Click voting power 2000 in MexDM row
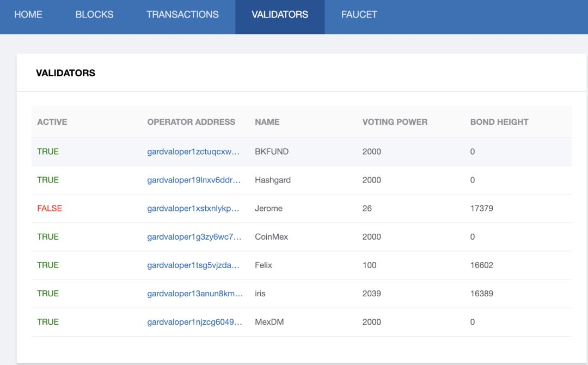 click(372, 322)
